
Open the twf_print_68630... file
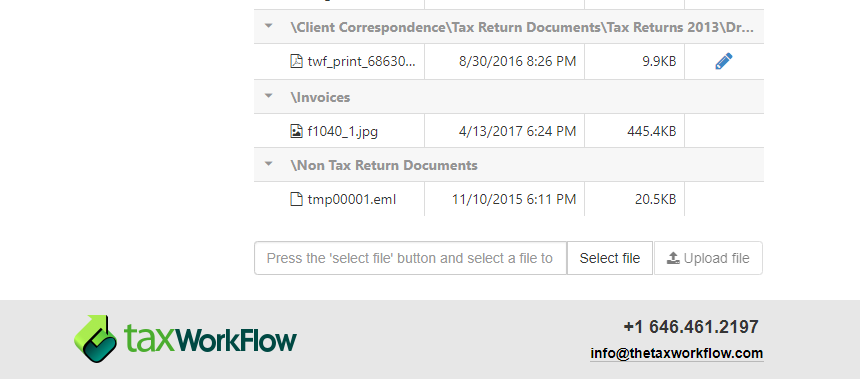coord(361,61)
